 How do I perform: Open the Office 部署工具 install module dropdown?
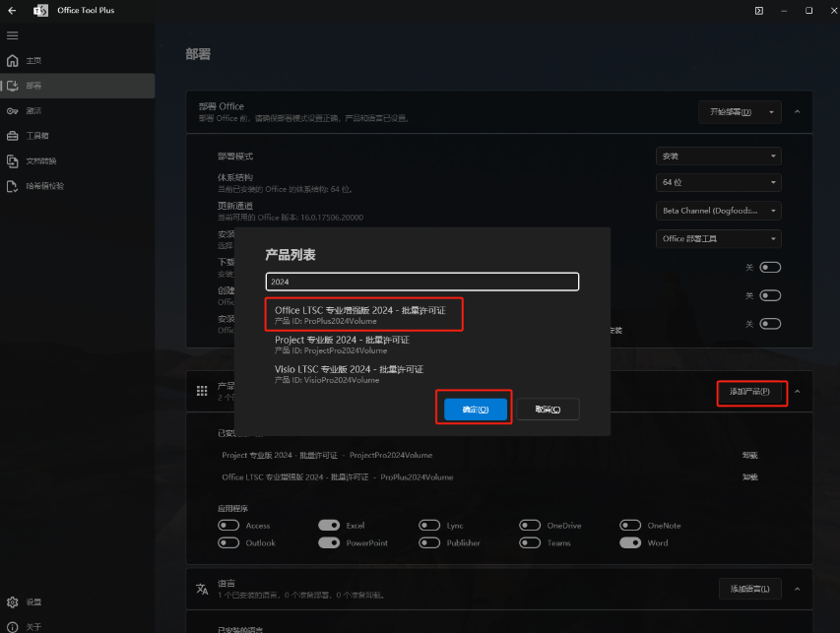pos(719,238)
